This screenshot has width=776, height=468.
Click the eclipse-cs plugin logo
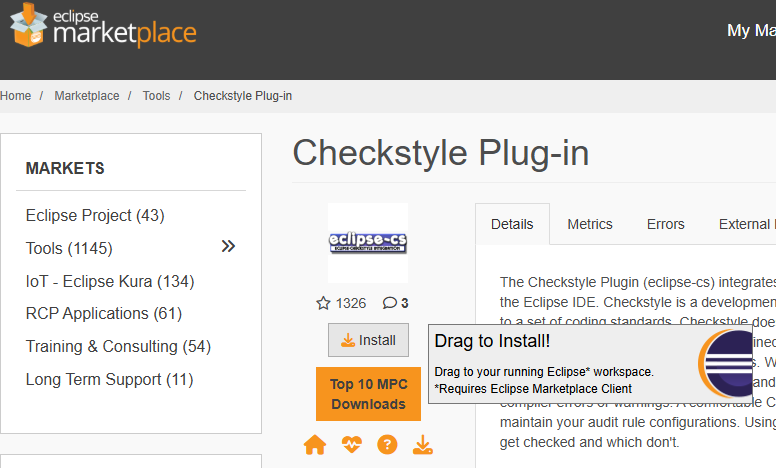tap(368, 242)
